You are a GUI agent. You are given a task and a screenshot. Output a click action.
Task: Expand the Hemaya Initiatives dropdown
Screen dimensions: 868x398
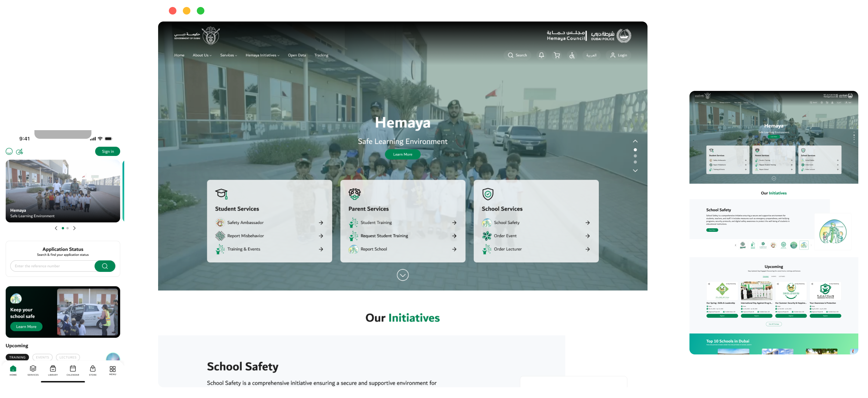point(262,55)
